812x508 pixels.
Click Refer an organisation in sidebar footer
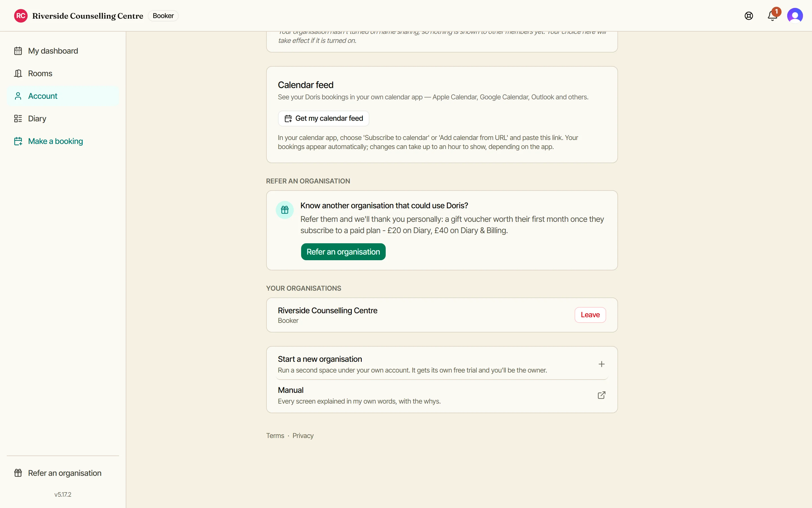[63, 473]
